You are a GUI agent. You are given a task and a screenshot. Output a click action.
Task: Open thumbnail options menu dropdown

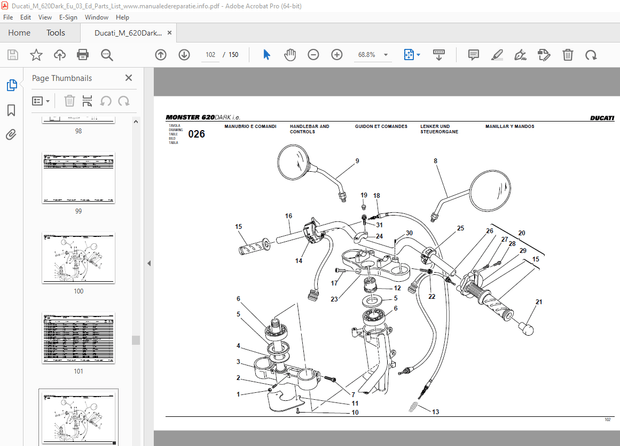[x=40, y=101]
